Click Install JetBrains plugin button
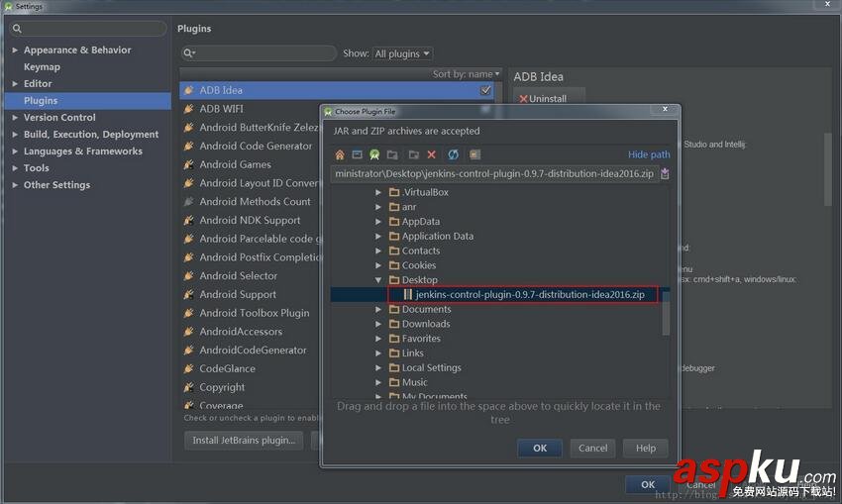Viewport: 842px width, 504px height. 244,440
